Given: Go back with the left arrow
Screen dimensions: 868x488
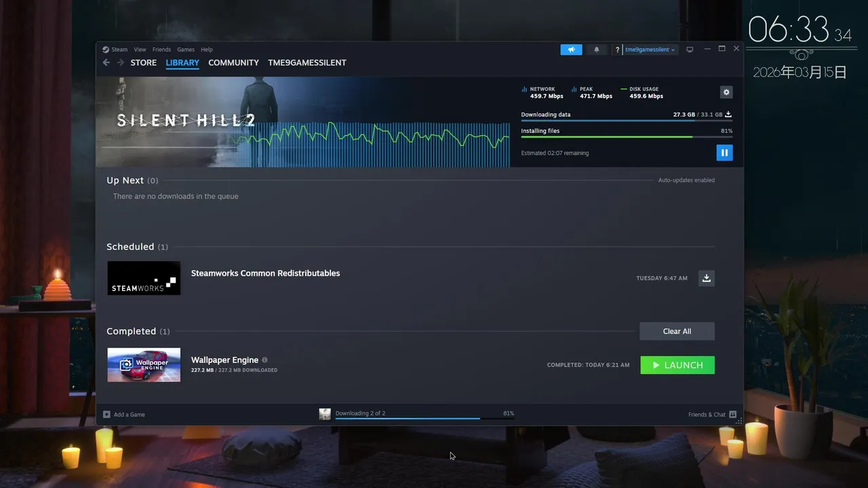Looking at the screenshot, I should (106, 62).
